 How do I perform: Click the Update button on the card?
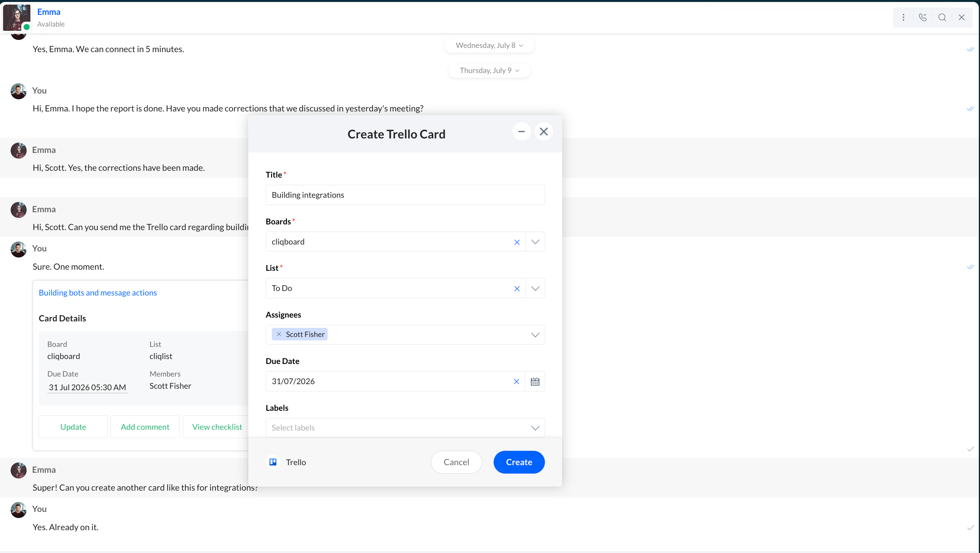[73, 427]
